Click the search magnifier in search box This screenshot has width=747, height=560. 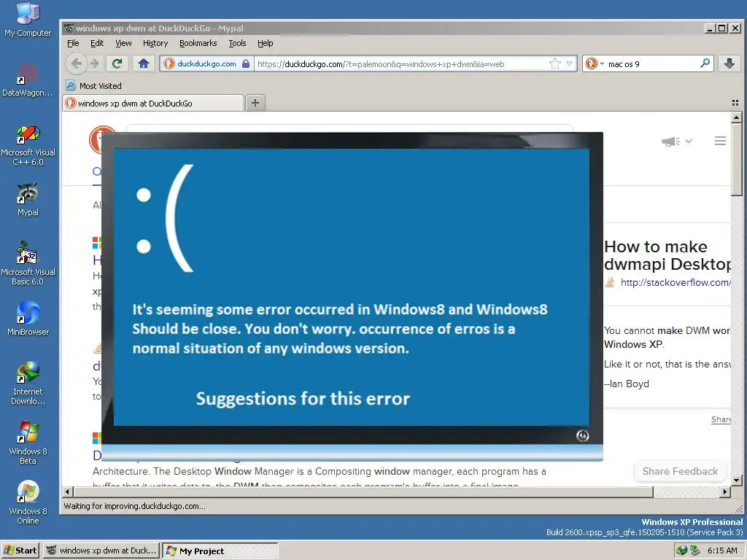[x=705, y=63]
